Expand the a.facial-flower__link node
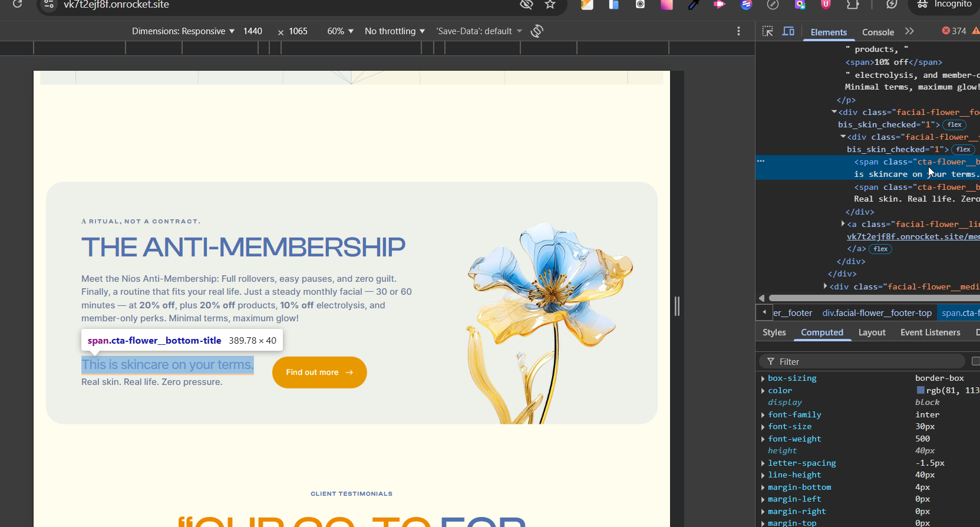This screenshot has height=527, width=980. point(843,223)
